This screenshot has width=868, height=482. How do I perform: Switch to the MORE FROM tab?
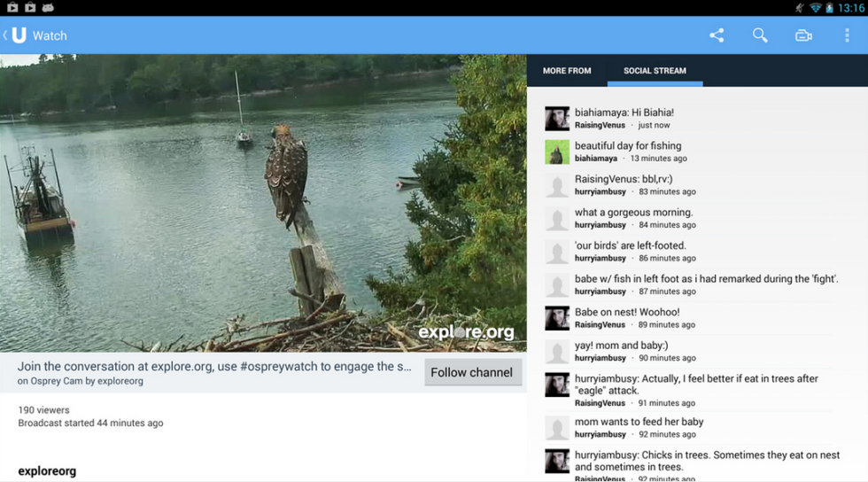[x=567, y=71]
